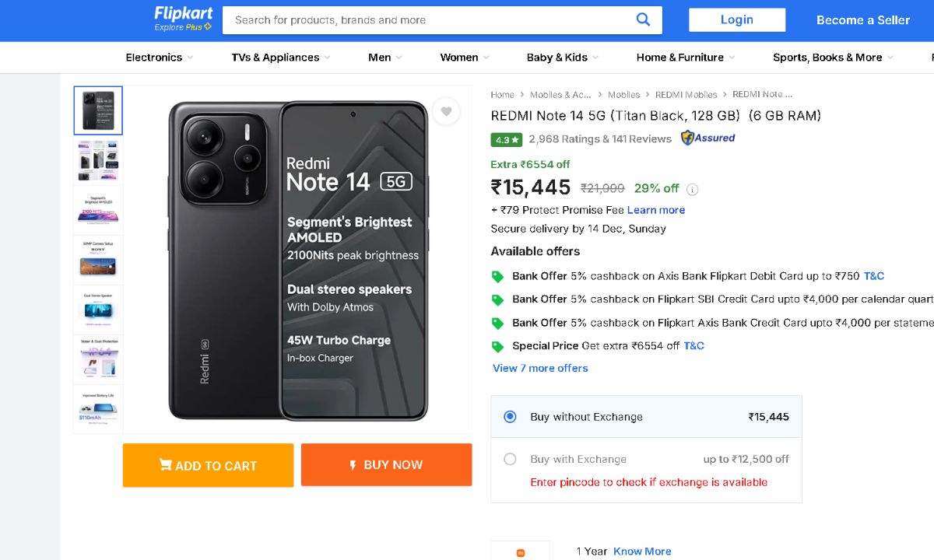The image size is (934, 560).
Task: Click the Flipkart Assured badge
Action: pyautogui.click(x=708, y=138)
